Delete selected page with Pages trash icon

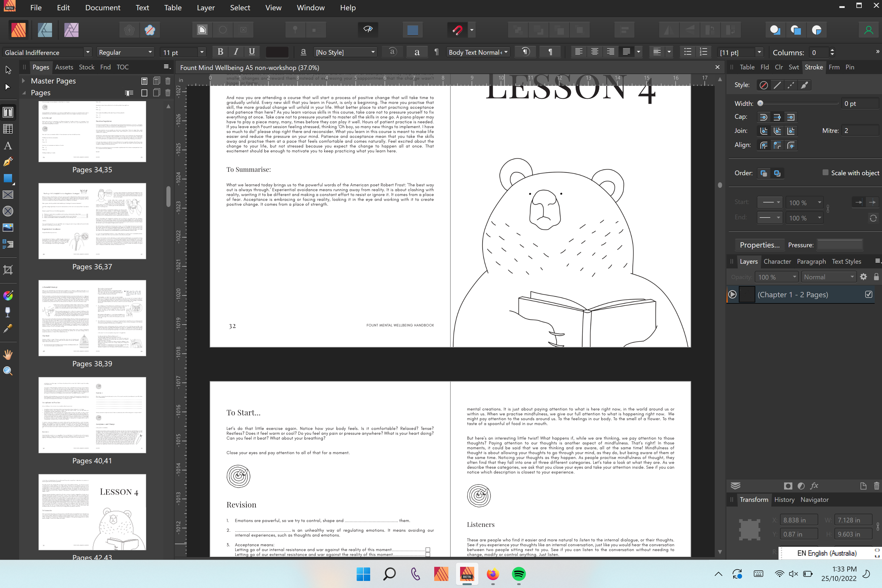coord(168,93)
